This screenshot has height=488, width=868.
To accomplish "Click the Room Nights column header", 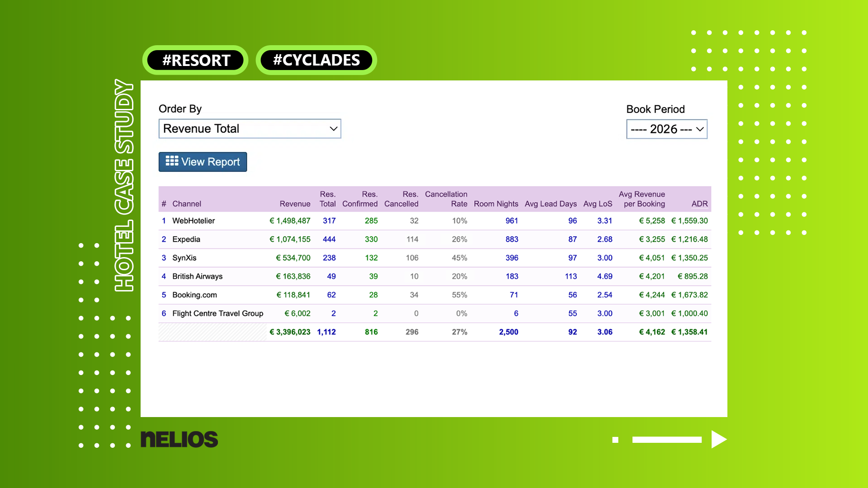I will 496,204.
